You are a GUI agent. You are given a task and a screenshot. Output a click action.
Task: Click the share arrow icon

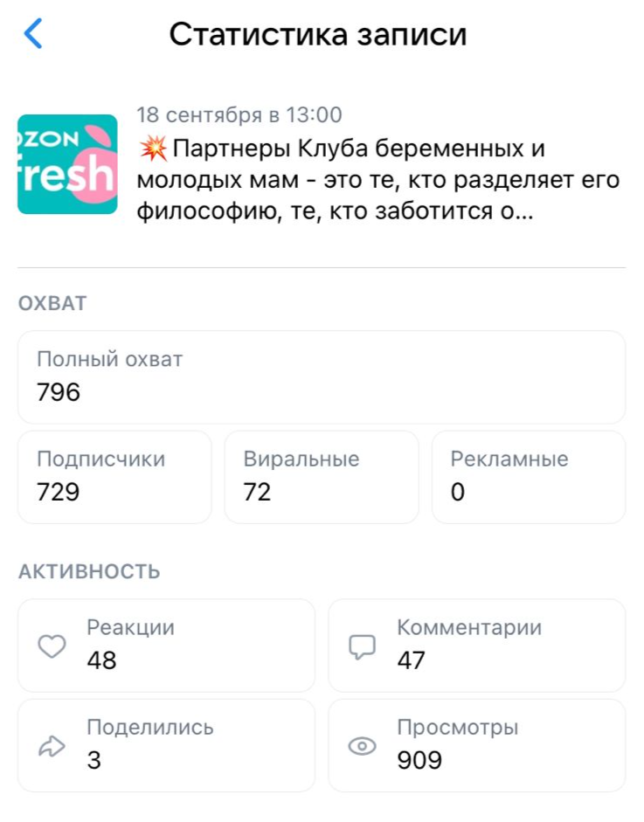click(x=52, y=745)
